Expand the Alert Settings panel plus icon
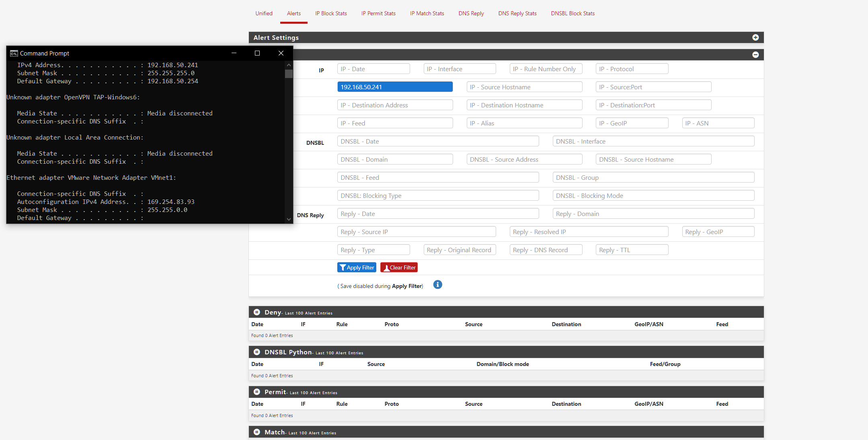 click(x=755, y=37)
